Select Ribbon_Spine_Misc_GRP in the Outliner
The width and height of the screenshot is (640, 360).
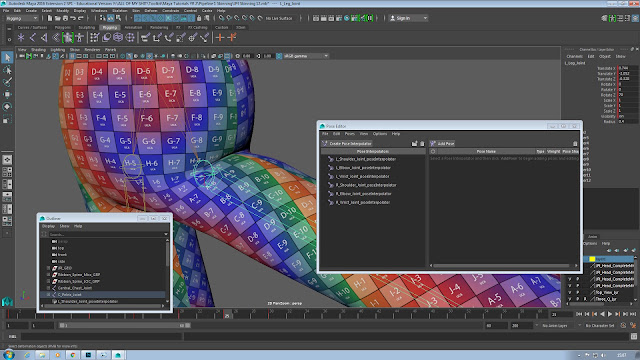tap(79, 275)
